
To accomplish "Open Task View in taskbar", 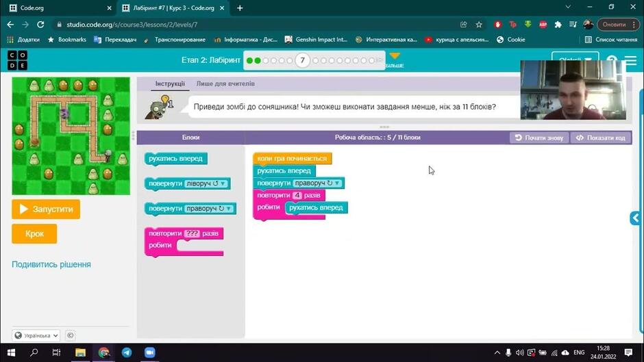I will pyautogui.click(x=57, y=352).
